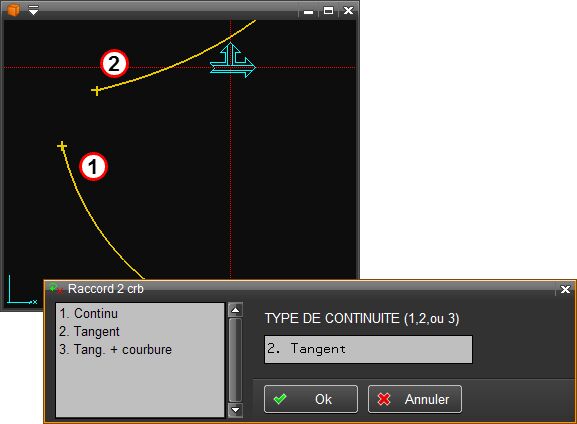Screen dimensions: 577x424
Task: Open the viewport dropdown arrow menu
Action: 33,10
